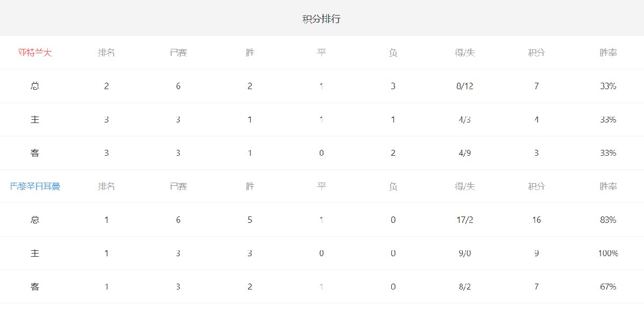
Task: Click 胜率 header in 巴黎圣日耳曼 table
Action: click(x=608, y=186)
